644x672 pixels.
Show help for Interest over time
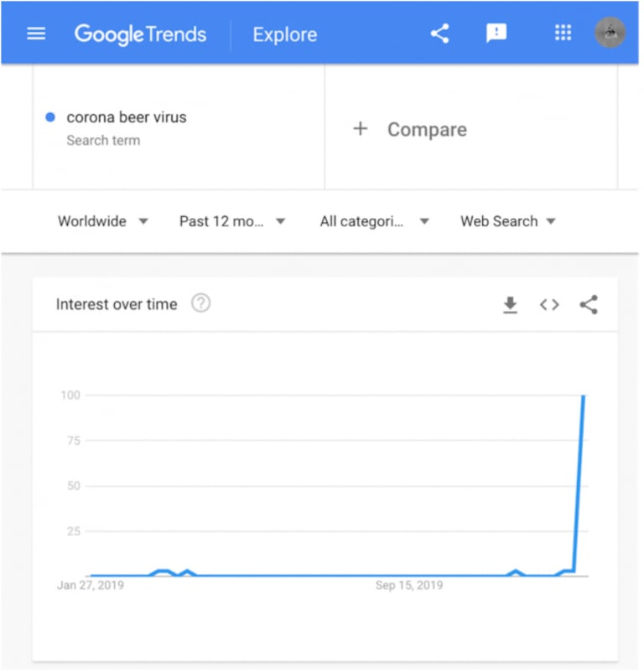coord(200,304)
